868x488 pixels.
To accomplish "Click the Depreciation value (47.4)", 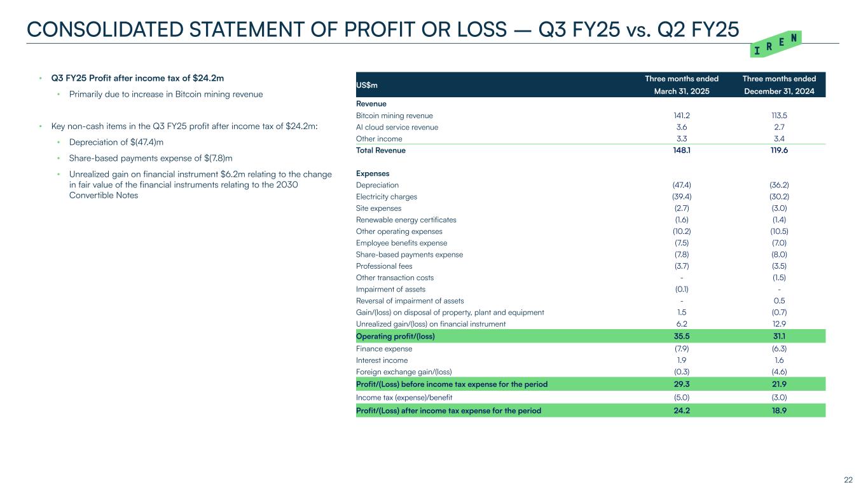I will (x=682, y=185).
